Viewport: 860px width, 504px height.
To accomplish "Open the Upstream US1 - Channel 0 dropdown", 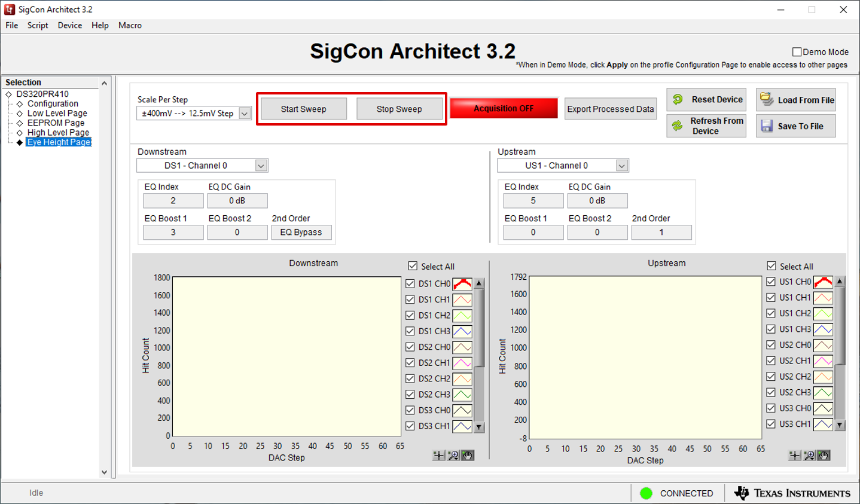I will tap(622, 166).
